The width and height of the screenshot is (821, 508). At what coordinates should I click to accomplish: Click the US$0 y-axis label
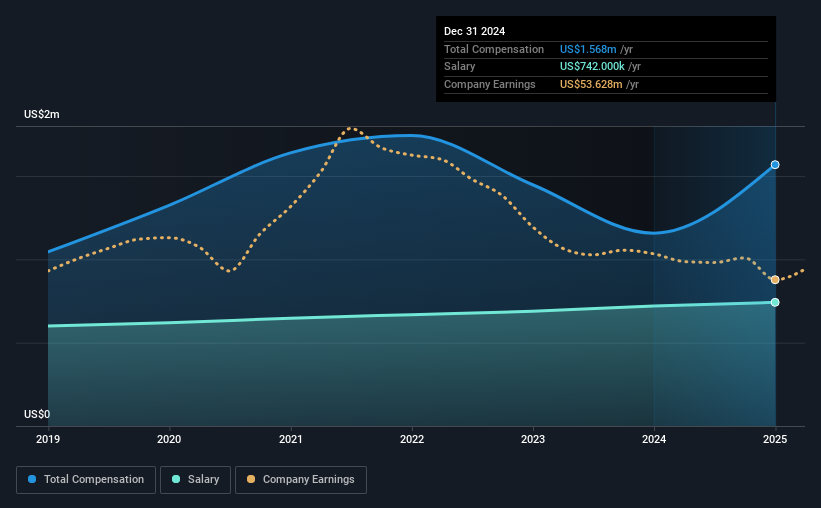(37, 414)
